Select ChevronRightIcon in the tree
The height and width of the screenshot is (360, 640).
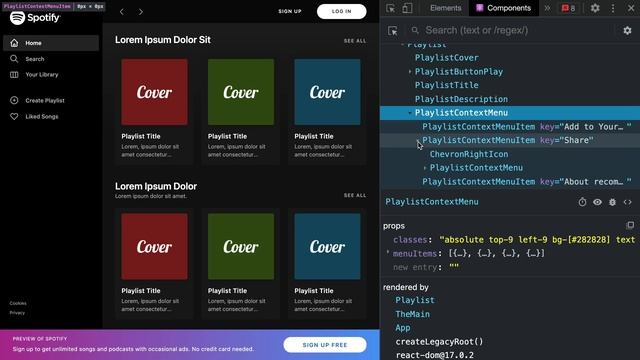469,154
